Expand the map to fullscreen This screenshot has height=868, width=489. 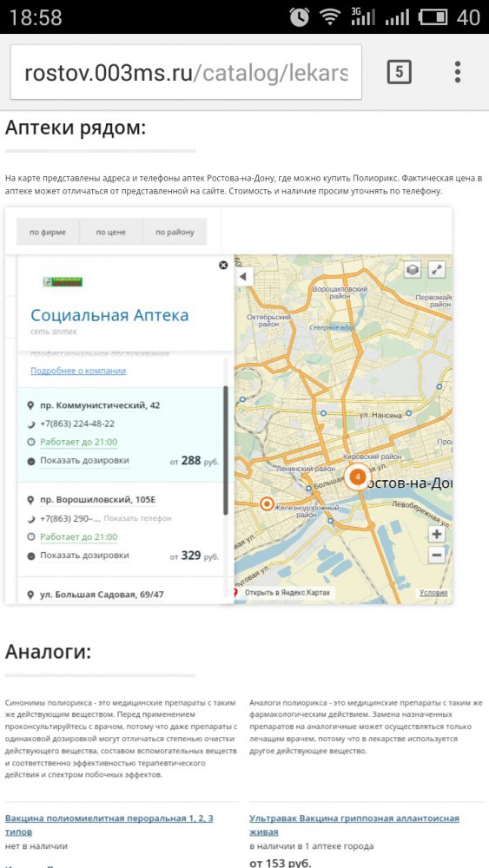[x=437, y=270]
